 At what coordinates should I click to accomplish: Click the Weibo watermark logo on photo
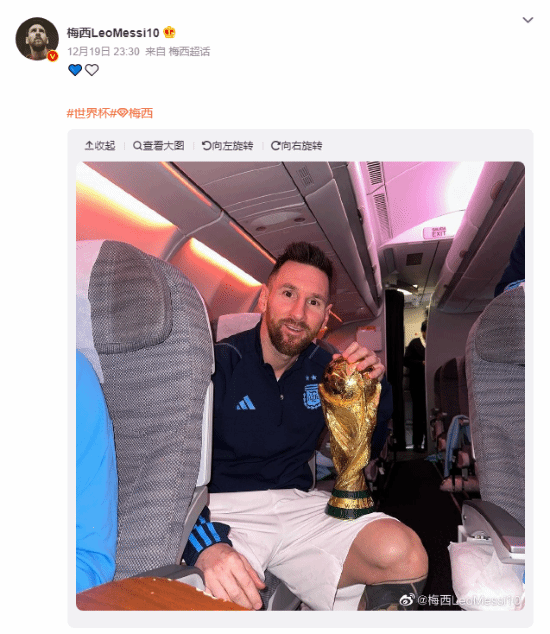point(407,600)
